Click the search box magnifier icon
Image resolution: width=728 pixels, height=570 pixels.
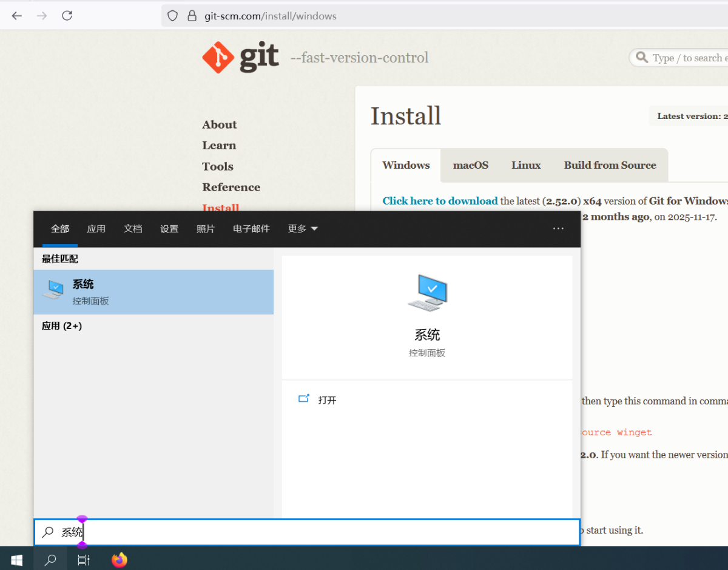[48, 532]
